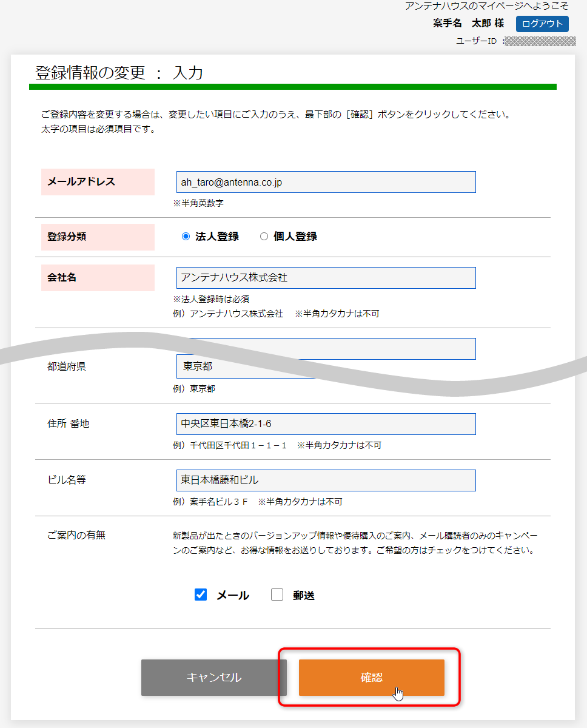587x728 pixels.
Task: Click the orange 確認 button
Action: pos(371,678)
